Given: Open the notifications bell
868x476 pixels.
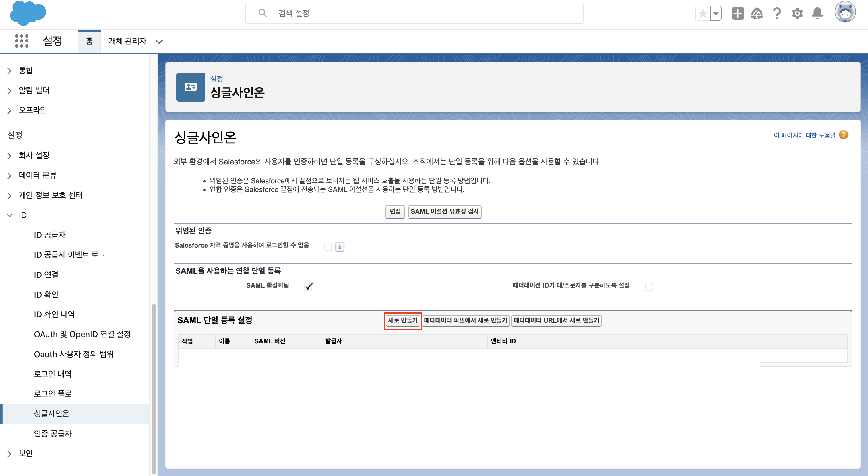Looking at the screenshot, I should tap(817, 13).
